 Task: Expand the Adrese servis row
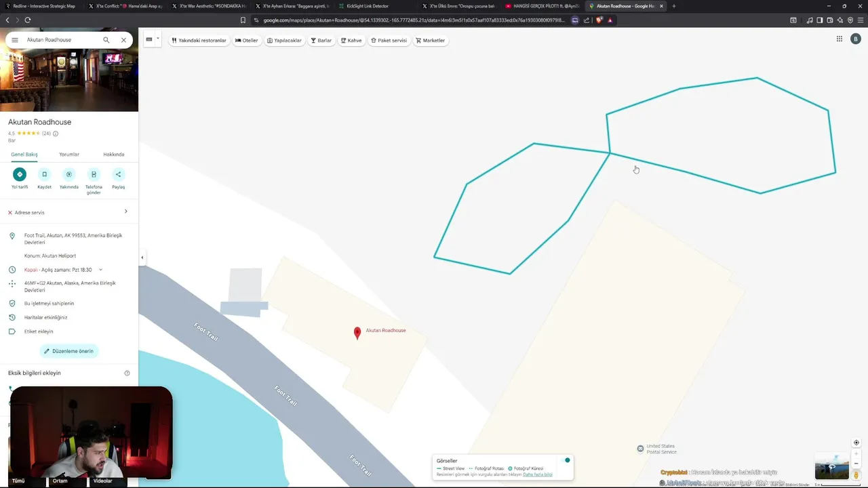point(69,212)
